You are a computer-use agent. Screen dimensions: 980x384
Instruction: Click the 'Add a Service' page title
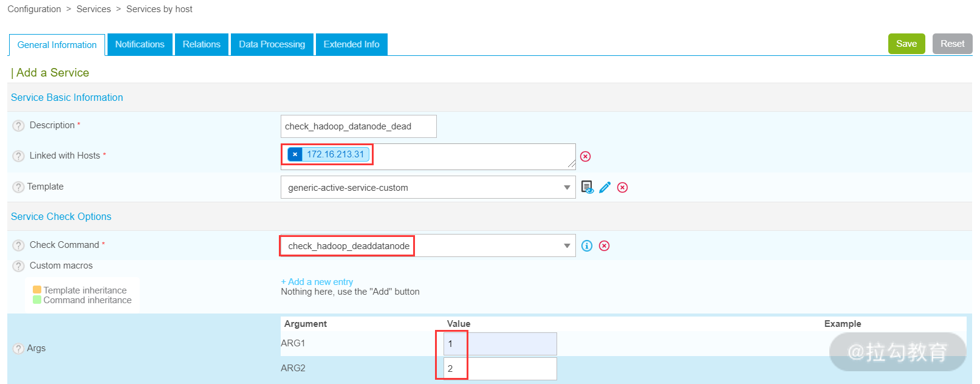coord(52,72)
